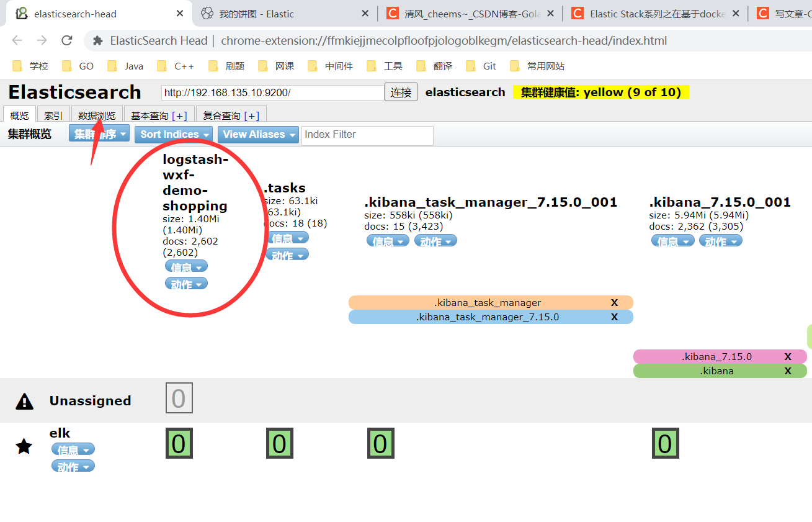The width and height of the screenshot is (812, 522).
Task: Open 信息 dropdown for logstash-wxf-demo-shopping
Action: (x=186, y=266)
